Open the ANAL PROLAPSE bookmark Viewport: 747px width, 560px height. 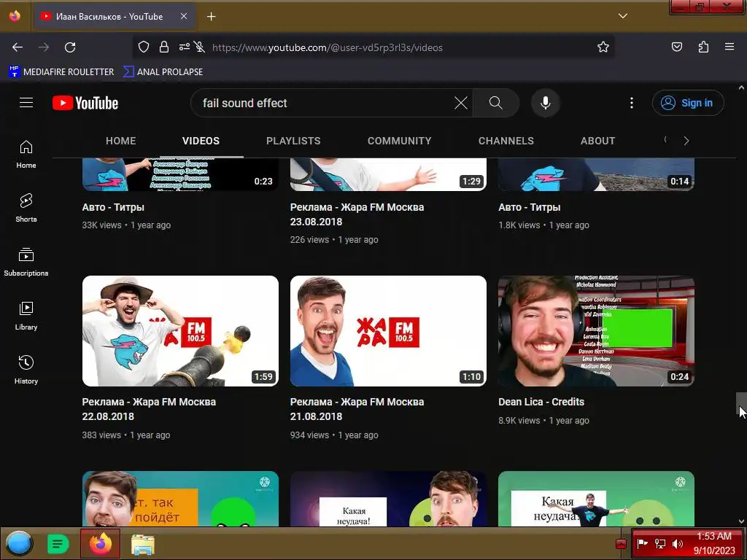[163, 72]
